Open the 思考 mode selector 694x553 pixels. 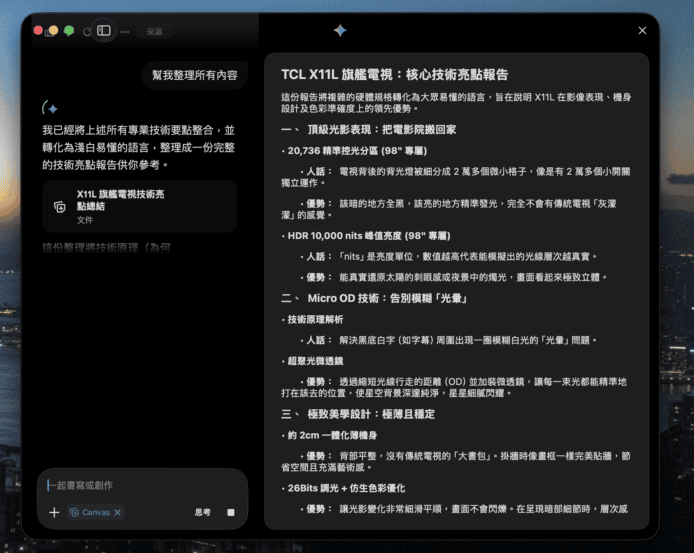pos(202,512)
